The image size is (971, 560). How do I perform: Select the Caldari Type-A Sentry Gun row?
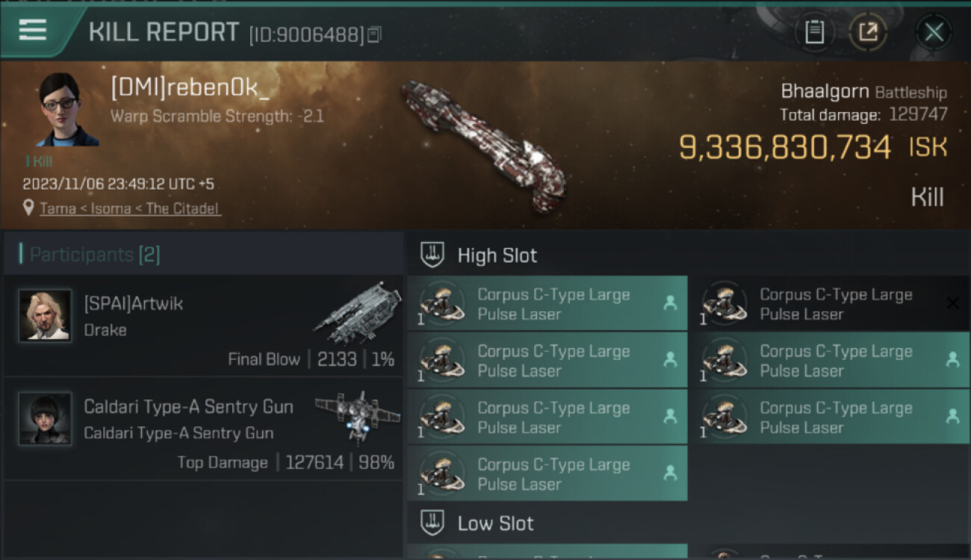[203, 429]
